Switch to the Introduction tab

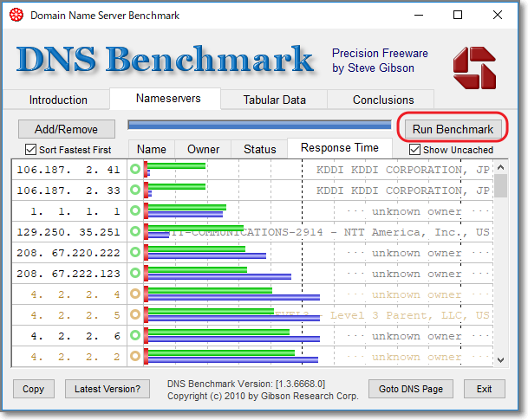58,100
